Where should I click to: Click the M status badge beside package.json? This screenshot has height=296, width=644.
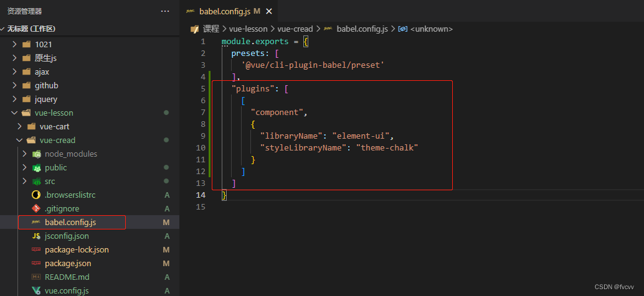166,263
